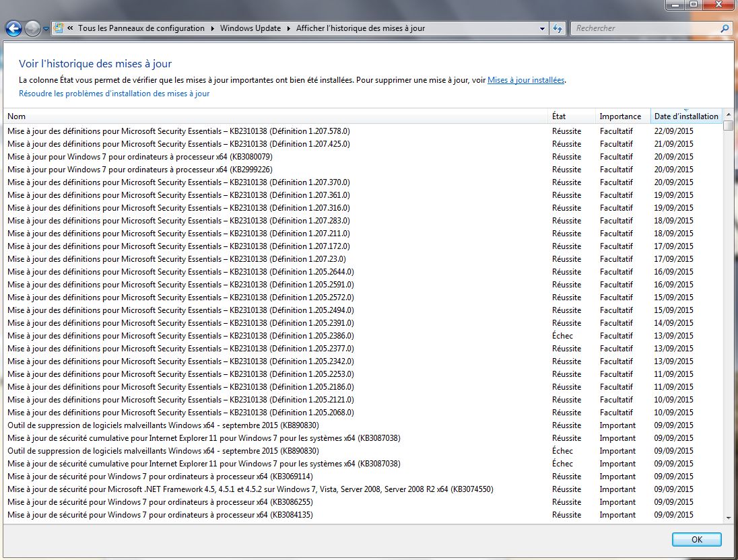This screenshot has height=560, width=738.
Task: Select the Definition 1.207.23.0 update row
Action: [x=362, y=259]
